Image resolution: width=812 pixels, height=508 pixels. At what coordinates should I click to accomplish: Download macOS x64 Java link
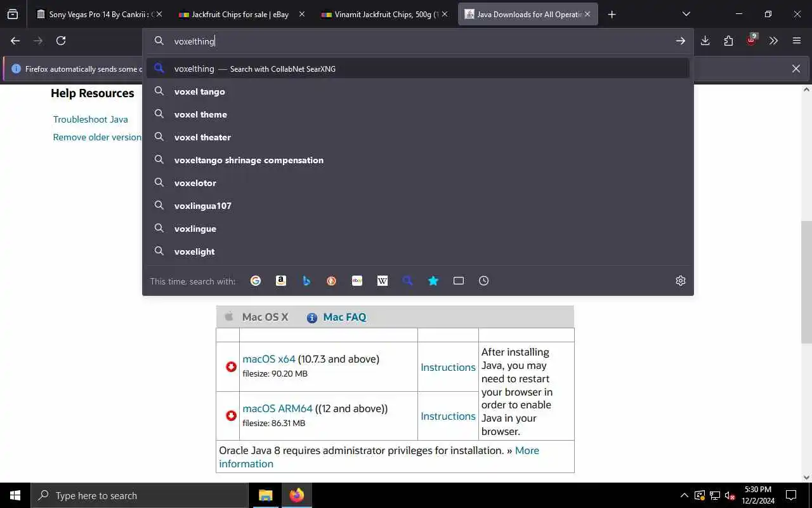pyautogui.click(x=269, y=359)
